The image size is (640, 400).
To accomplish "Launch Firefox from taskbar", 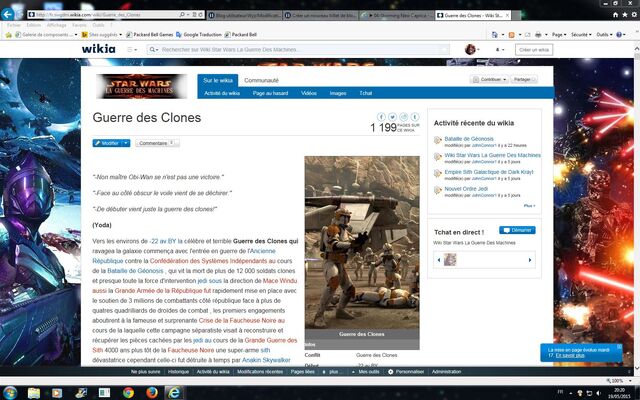I will pos(152,393).
